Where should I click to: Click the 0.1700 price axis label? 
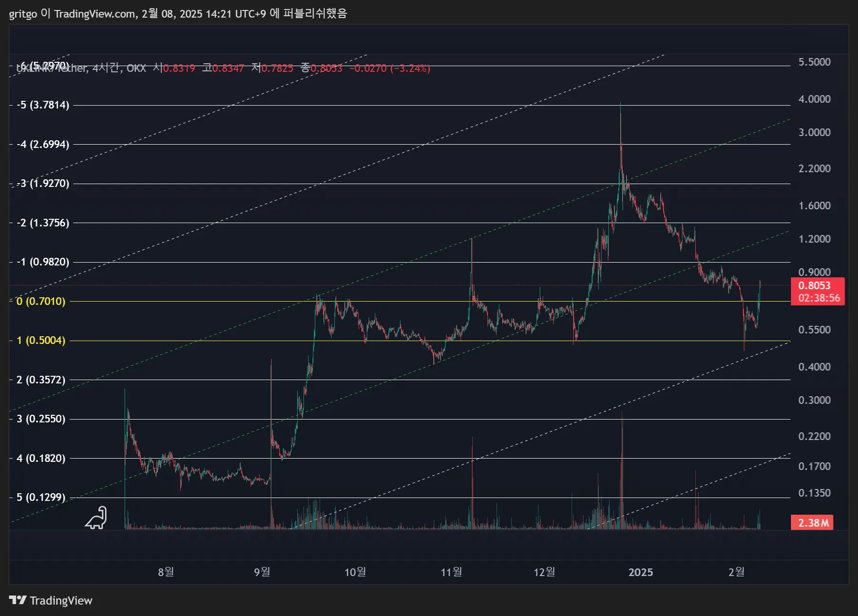click(814, 466)
